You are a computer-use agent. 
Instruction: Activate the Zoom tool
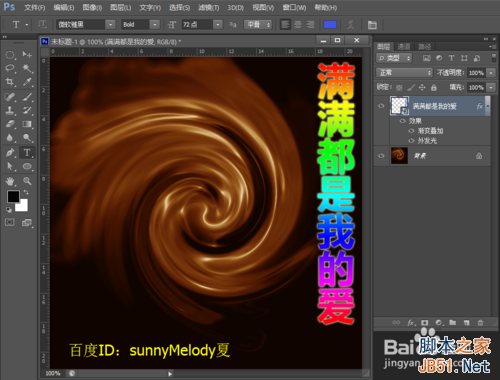click(27, 181)
